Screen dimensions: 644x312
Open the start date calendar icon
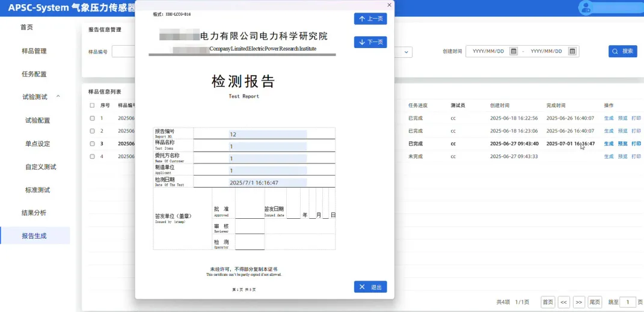click(513, 51)
